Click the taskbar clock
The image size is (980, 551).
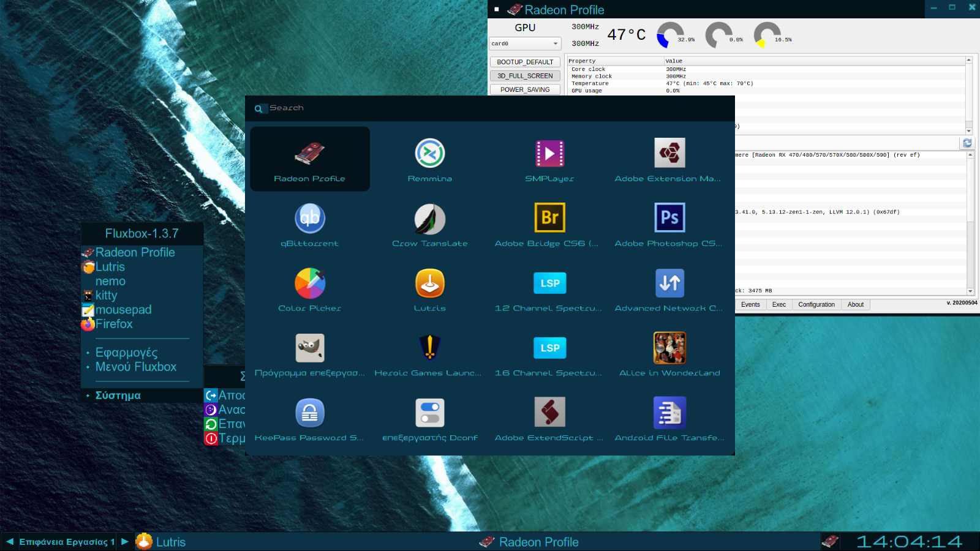909,541
